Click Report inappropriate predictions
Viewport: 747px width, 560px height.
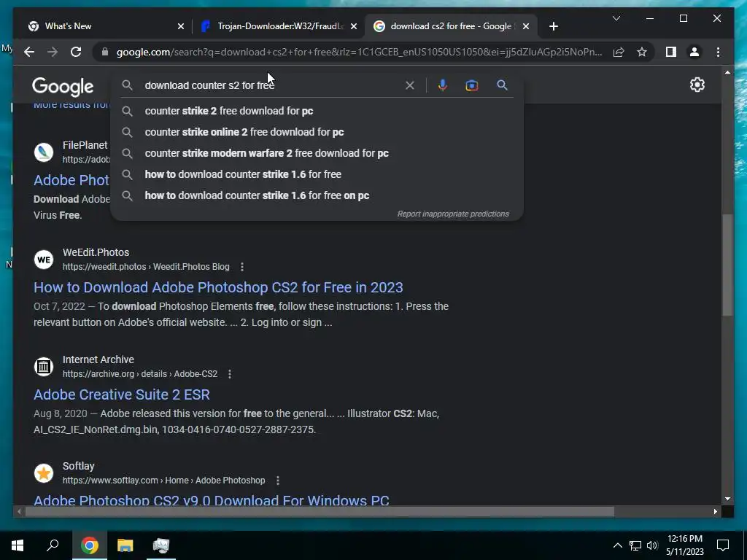453,214
